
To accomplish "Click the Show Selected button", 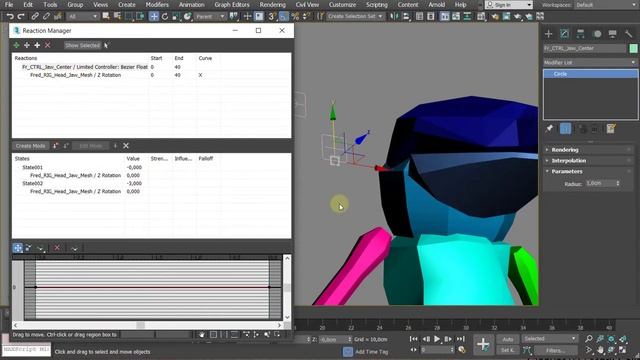I will pyautogui.click(x=82, y=45).
